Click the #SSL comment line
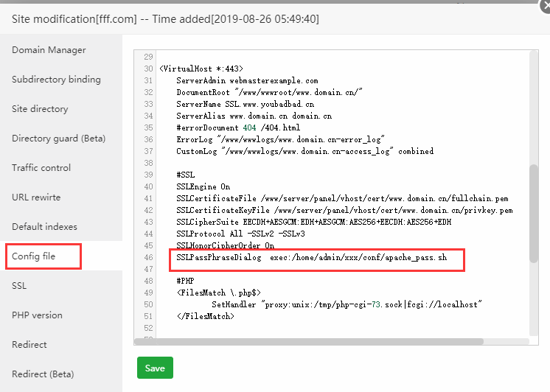 click(186, 175)
